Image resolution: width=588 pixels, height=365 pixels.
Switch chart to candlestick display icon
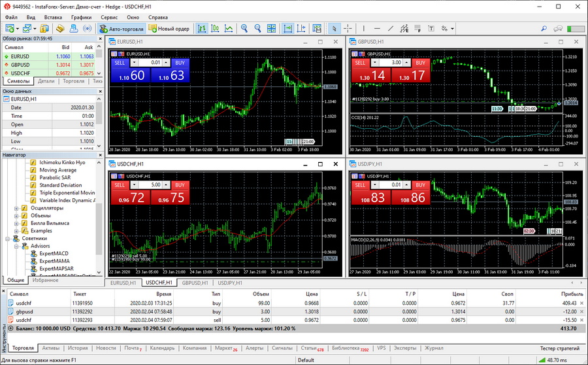[x=215, y=29]
